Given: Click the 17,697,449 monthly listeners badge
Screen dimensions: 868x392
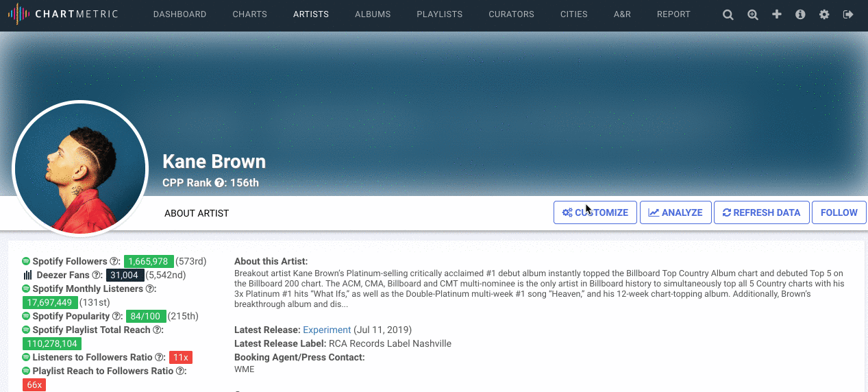Looking at the screenshot, I should (x=49, y=302).
